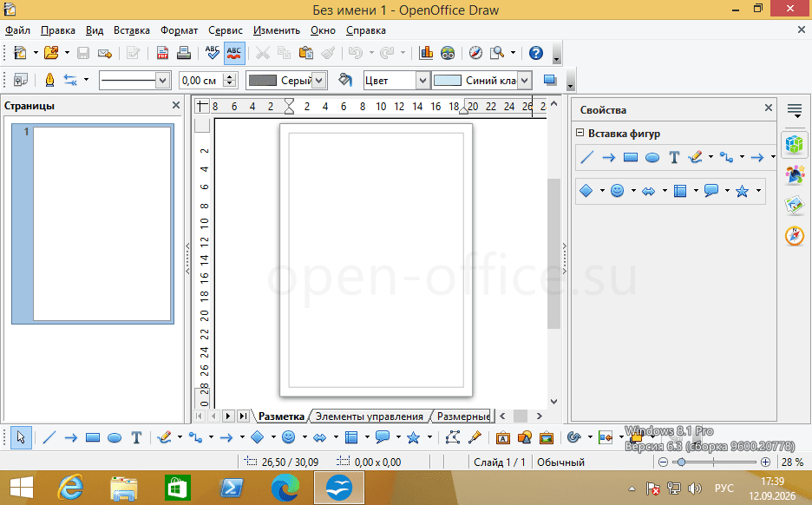
Task: Click the Paste clipboard icon
Action: 306,53
